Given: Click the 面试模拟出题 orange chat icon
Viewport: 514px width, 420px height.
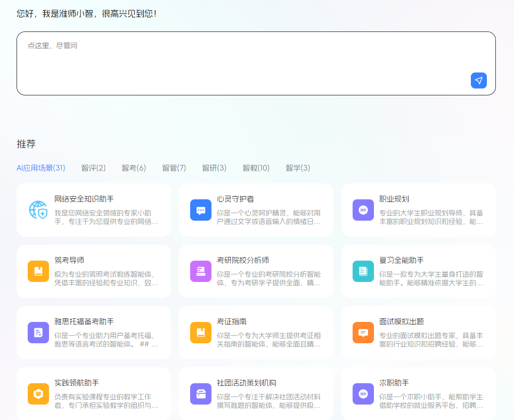Looking at the screenshot, I should click(363, 333).
